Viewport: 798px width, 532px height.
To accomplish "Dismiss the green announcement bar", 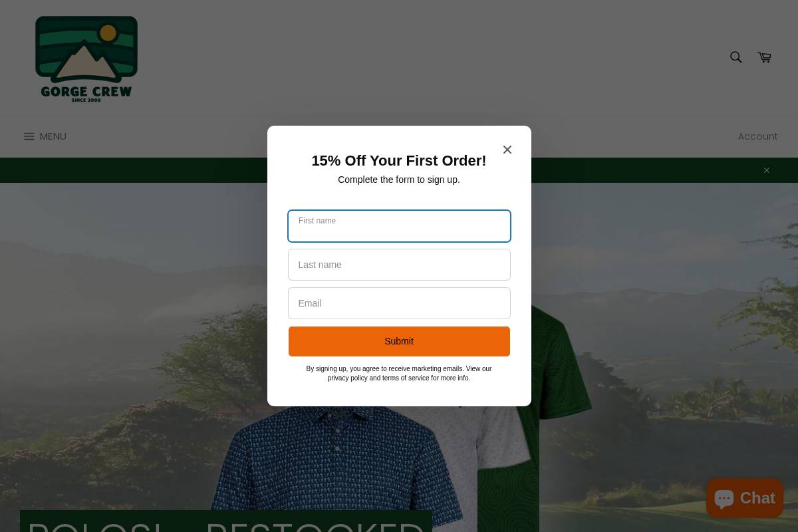I will [767, 170].
